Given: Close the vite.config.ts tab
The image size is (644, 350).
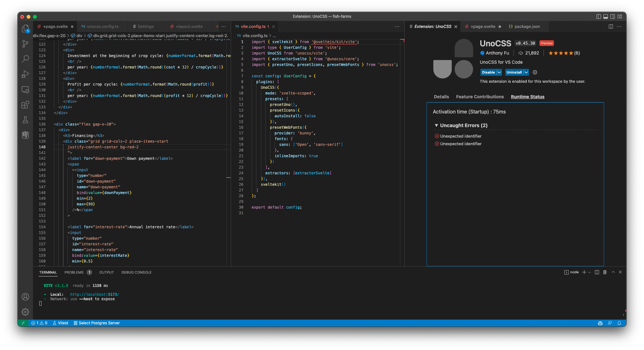Looking at the screenshot, I should click(274, 27).
